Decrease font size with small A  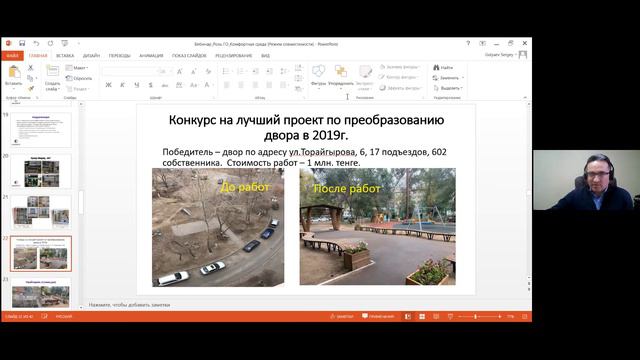point(193,71)
